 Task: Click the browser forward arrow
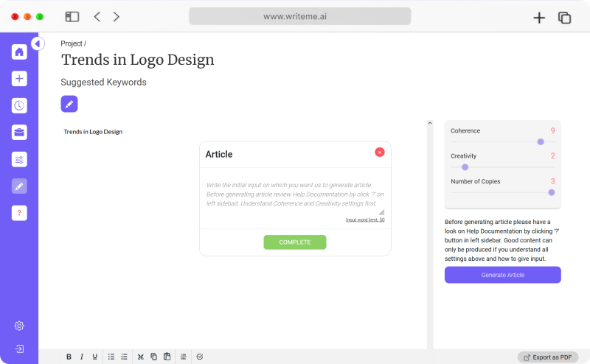pos(117,16)
